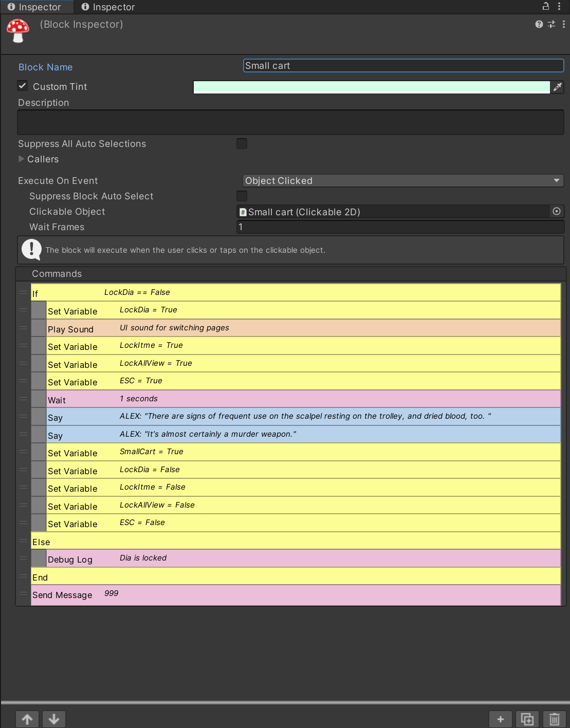Select the Say command about murder weapon
This screenshot has height=728, width=570.
coord(303,434)
